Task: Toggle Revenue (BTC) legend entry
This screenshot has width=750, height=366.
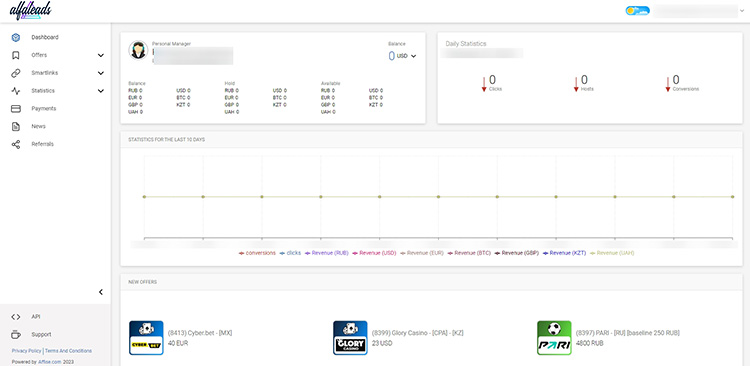Action: click(x=469, y=253)
